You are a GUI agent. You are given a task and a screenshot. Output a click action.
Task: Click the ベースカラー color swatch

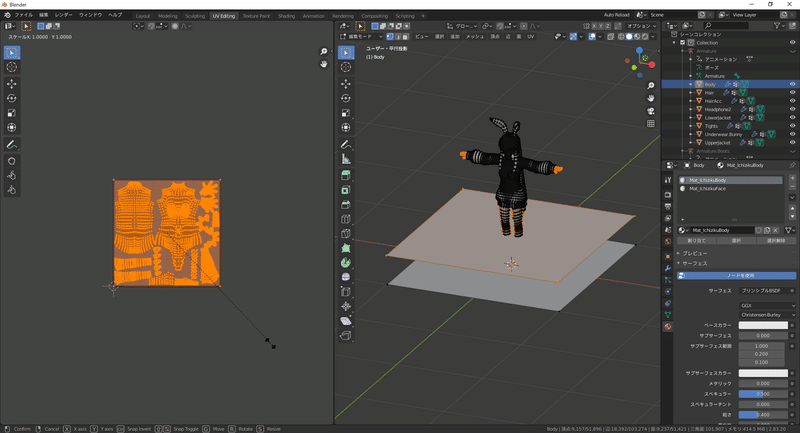click(x=763, y=325)
